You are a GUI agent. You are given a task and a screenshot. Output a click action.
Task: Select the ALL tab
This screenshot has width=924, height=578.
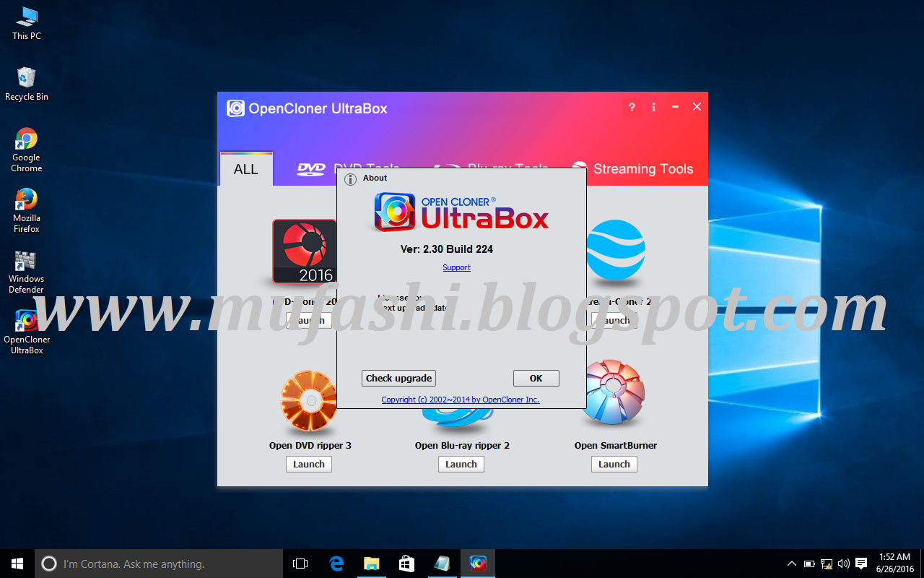click(x=245, y=168)
